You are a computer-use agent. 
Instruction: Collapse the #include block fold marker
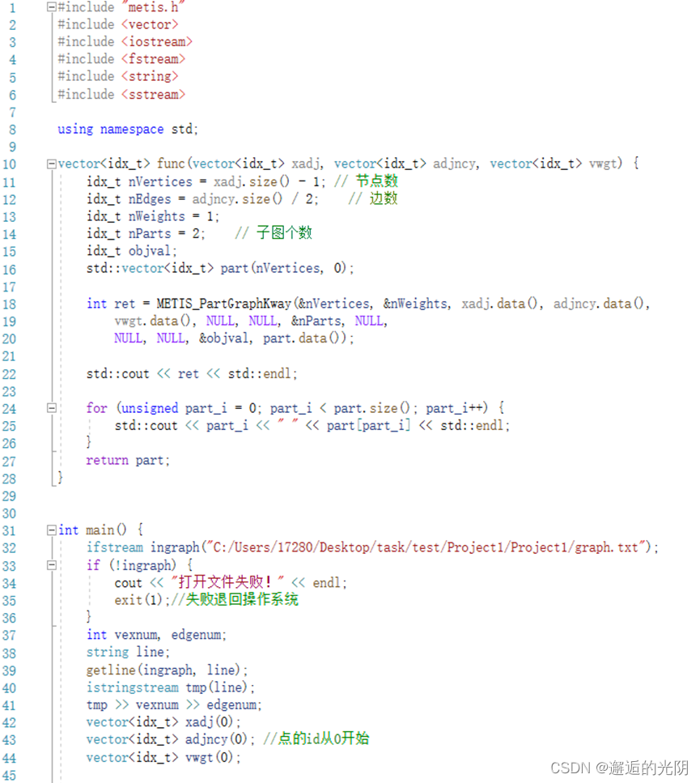[52, 7]
